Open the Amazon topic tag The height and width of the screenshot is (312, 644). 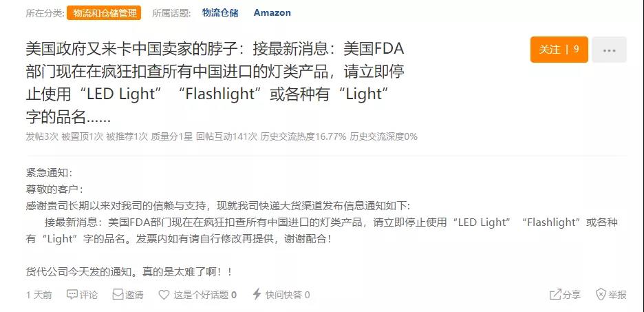click(x=272, y=12)
